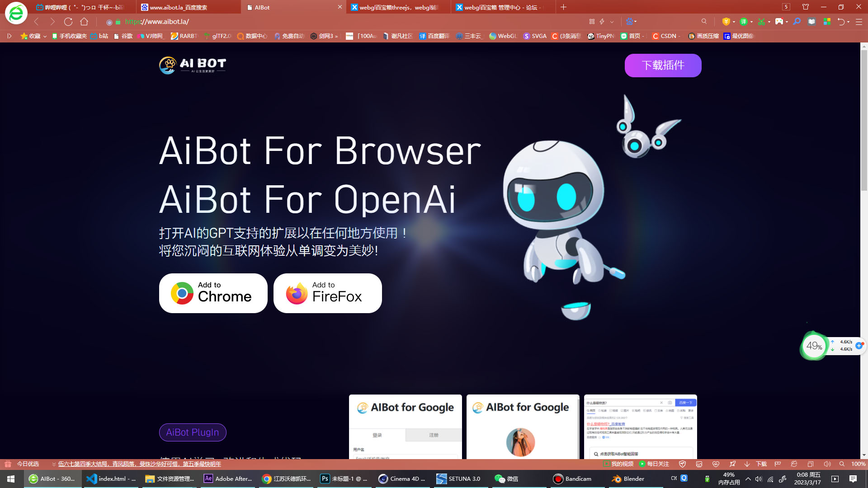Click the status bar zoom magnifier icon
The width and height of the screenshot is (868, 488).
click(x=842, y=464)
